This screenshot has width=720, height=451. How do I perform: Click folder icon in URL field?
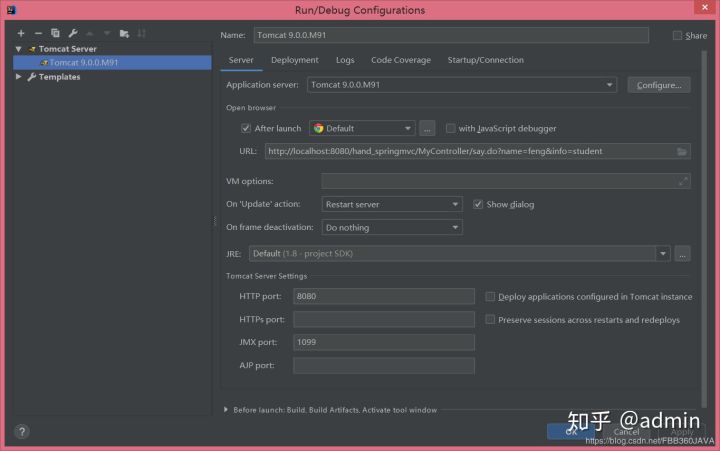click(681, 151)
